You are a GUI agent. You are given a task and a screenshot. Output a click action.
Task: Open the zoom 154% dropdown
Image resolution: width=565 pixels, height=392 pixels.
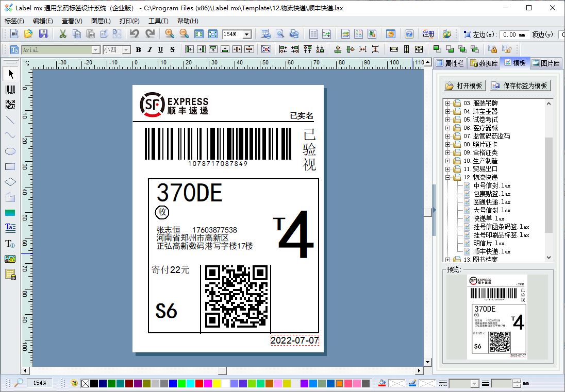247,34
